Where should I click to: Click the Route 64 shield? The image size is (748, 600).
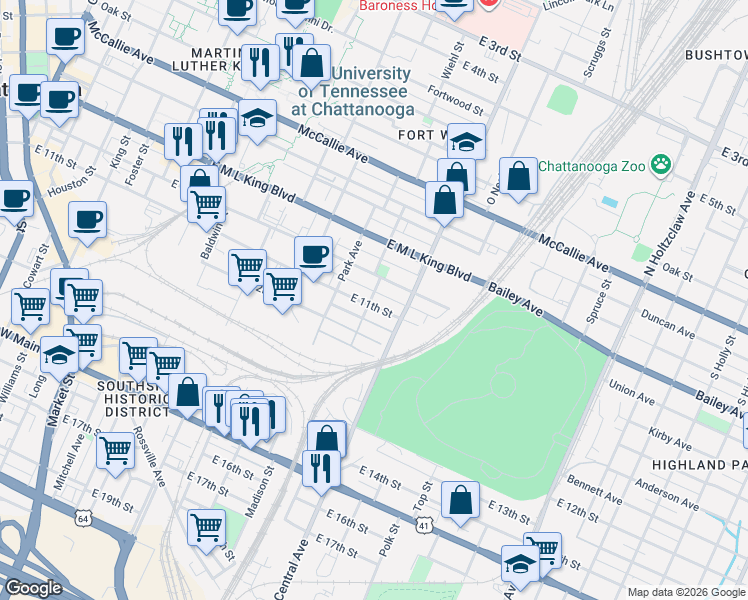[x=83, y=518]
